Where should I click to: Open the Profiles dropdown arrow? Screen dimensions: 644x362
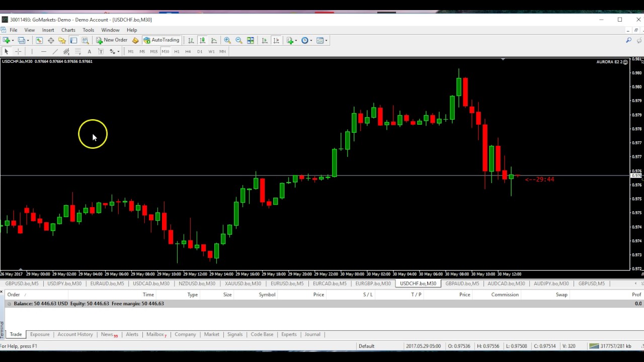pos(28,40)
